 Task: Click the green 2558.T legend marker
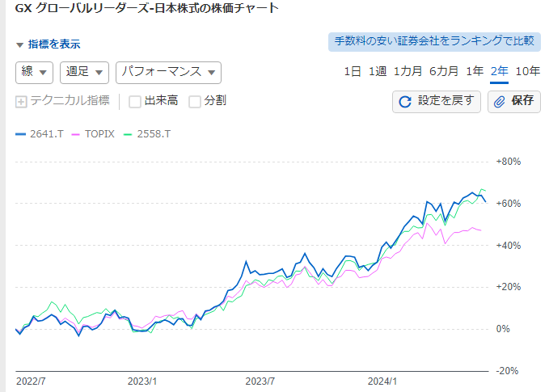point(128,134)
